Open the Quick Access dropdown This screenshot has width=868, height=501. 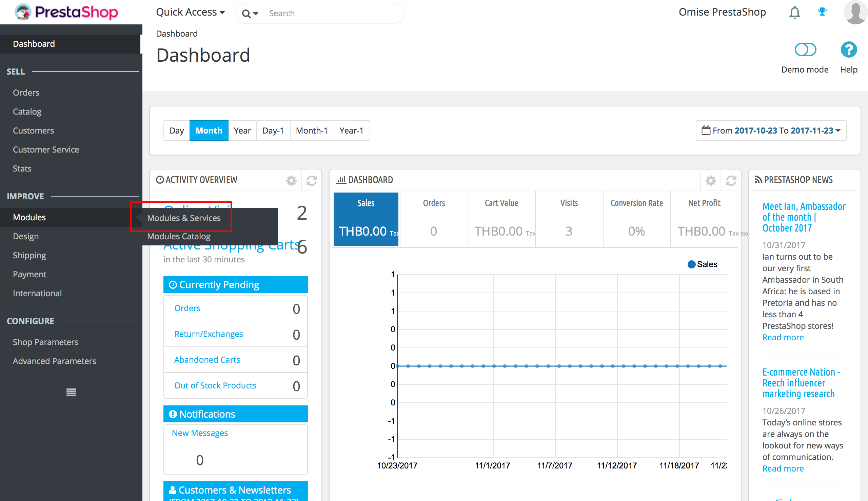(x=190, y=12)
